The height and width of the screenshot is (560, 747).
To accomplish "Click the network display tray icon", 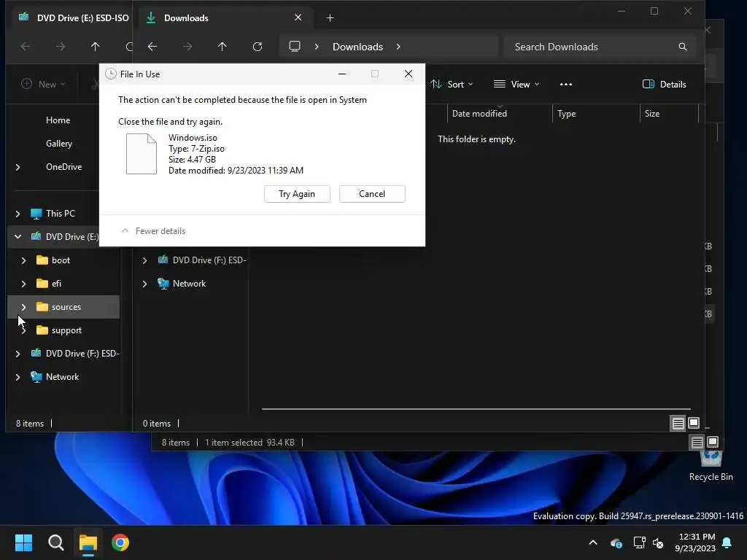I will (639, 542).
